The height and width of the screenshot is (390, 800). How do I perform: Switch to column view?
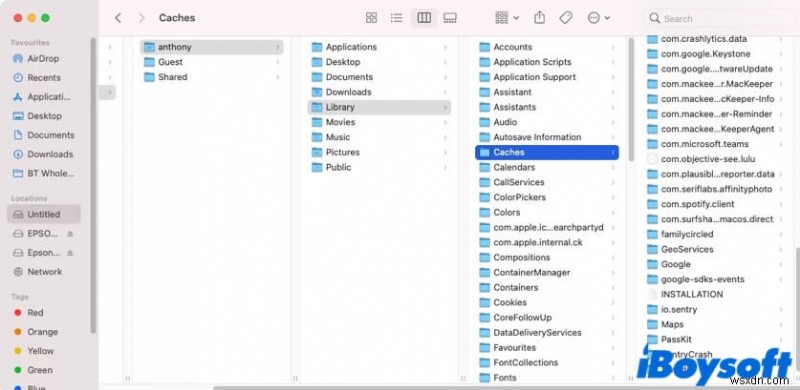tap(424, 18)
